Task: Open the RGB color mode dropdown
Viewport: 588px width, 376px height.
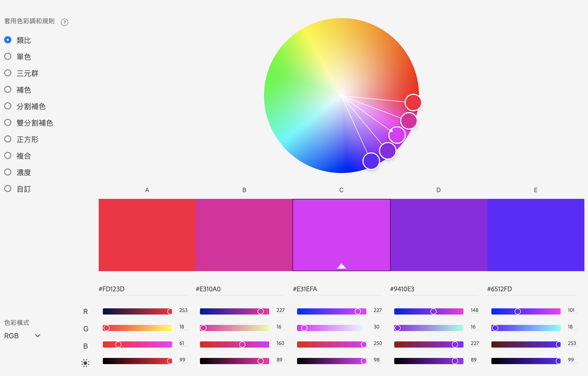Action: pos(22,336)
